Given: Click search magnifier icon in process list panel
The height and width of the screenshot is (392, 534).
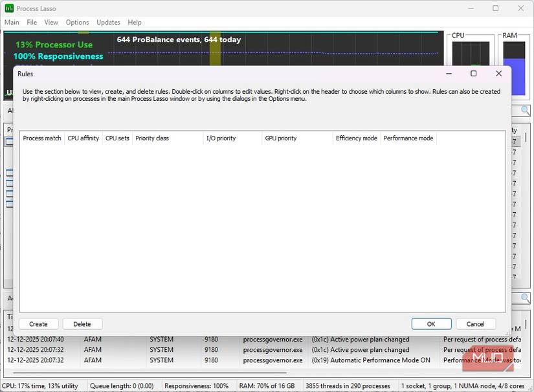Looking at the screenshot, I should tap(526, 110).
